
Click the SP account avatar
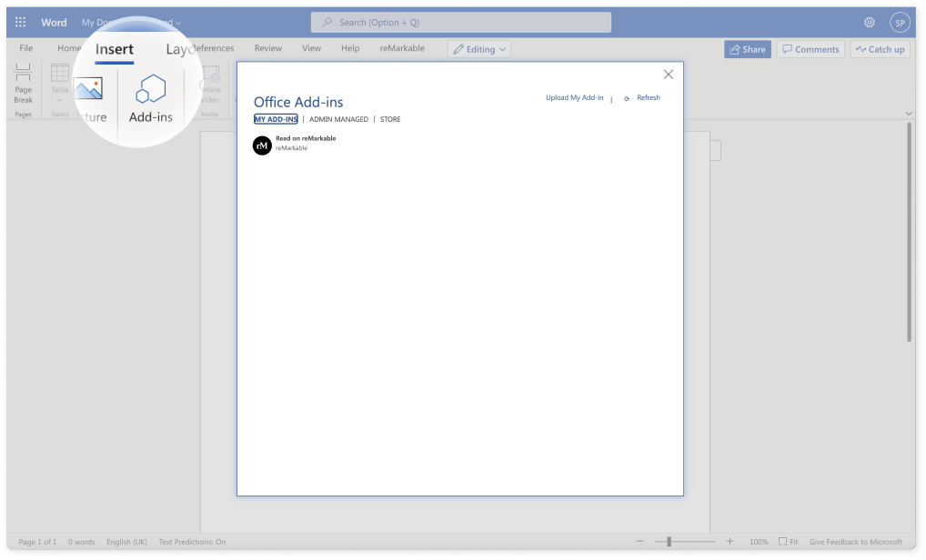899,23
